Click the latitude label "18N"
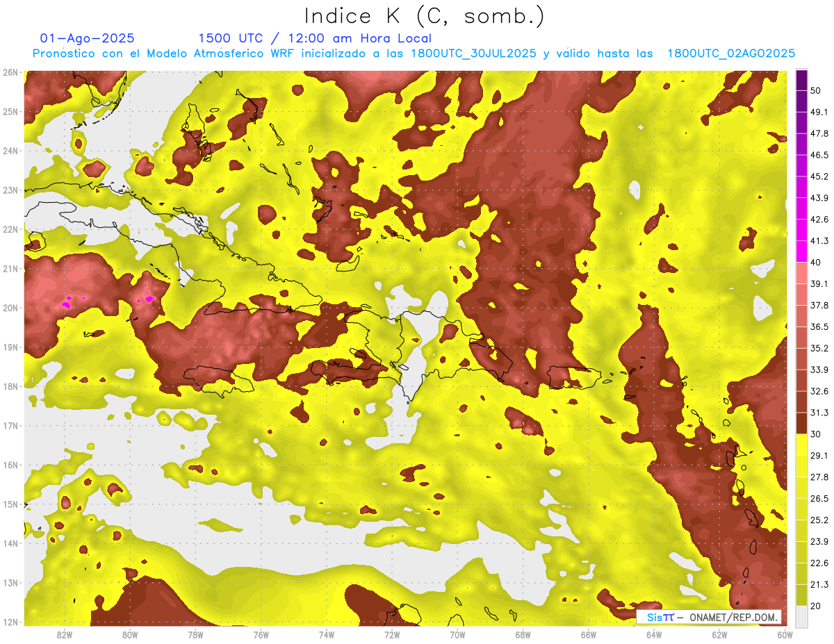 10,386
